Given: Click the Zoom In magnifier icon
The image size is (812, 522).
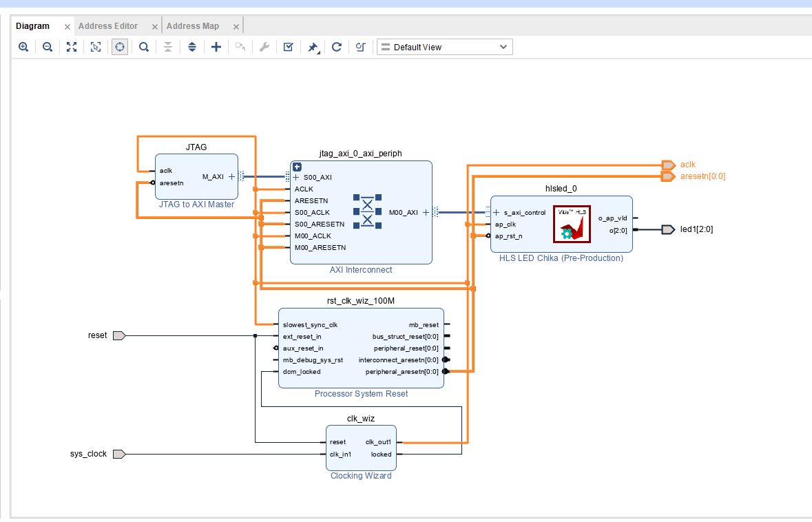Looking at the screenshot, I should point(23,47).
